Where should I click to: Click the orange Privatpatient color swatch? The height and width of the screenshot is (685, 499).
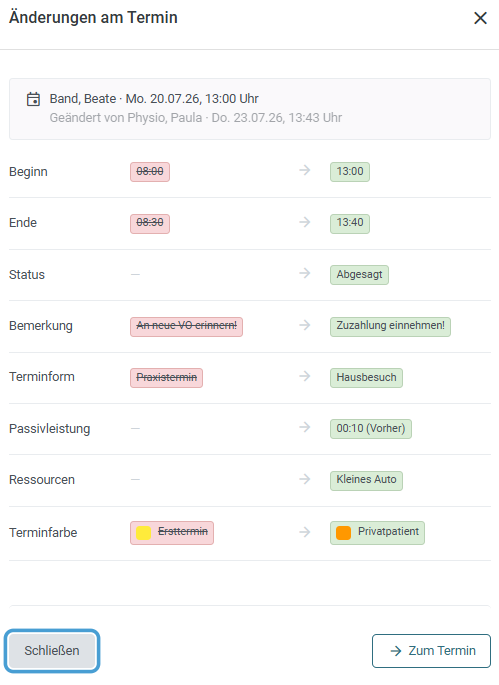343,533
